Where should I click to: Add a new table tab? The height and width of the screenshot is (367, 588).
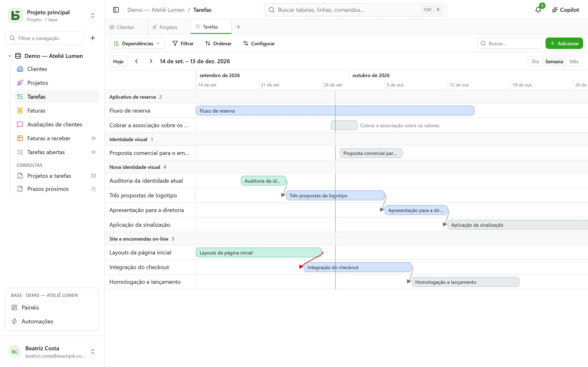tap(238, 27)
